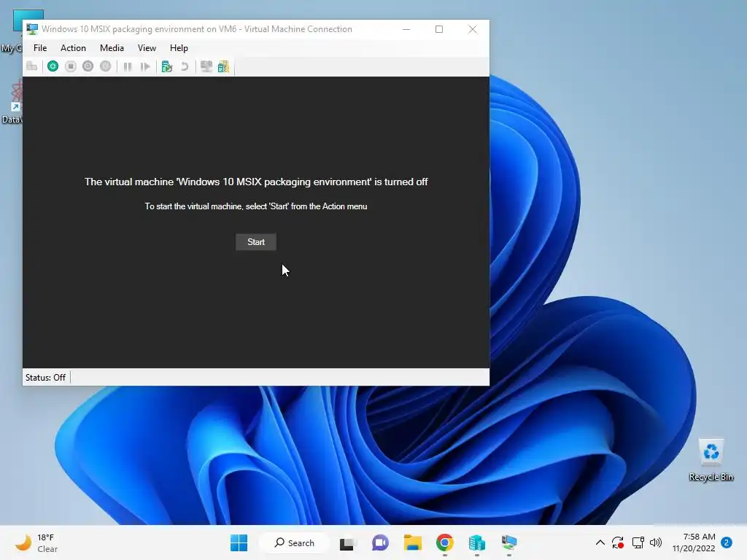Click the network tray icon
Image resolution: width=747 pixels, height=560 pixels.
pos(638,542)
